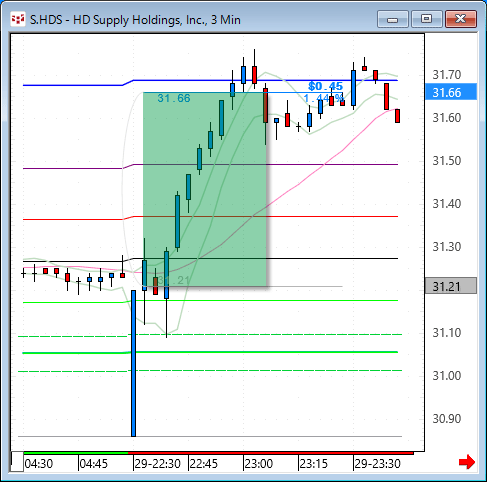
Task: Click the 29-23:30 time axis label
Action: pyautogui.click(x=378, y=464)
